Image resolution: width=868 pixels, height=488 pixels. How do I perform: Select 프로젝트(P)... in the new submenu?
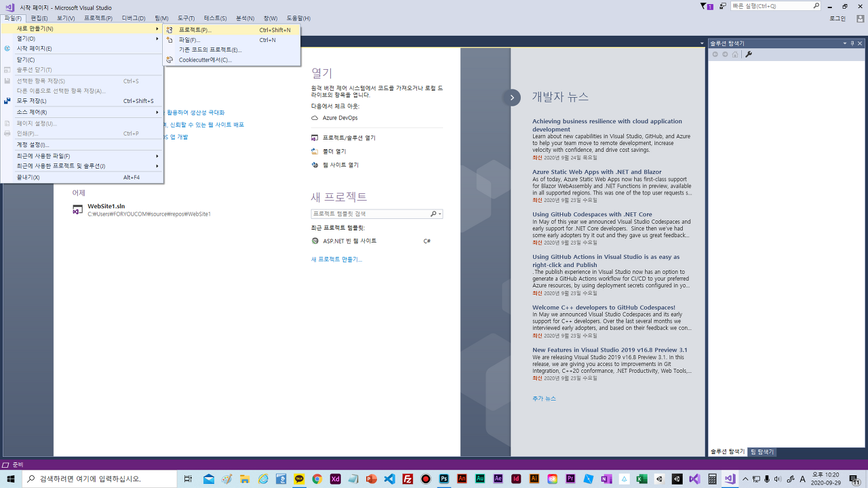[x=232, y=30]
